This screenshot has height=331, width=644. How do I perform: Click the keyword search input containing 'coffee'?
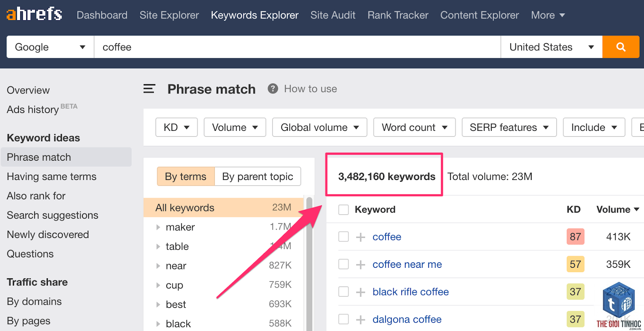[297, 47]
